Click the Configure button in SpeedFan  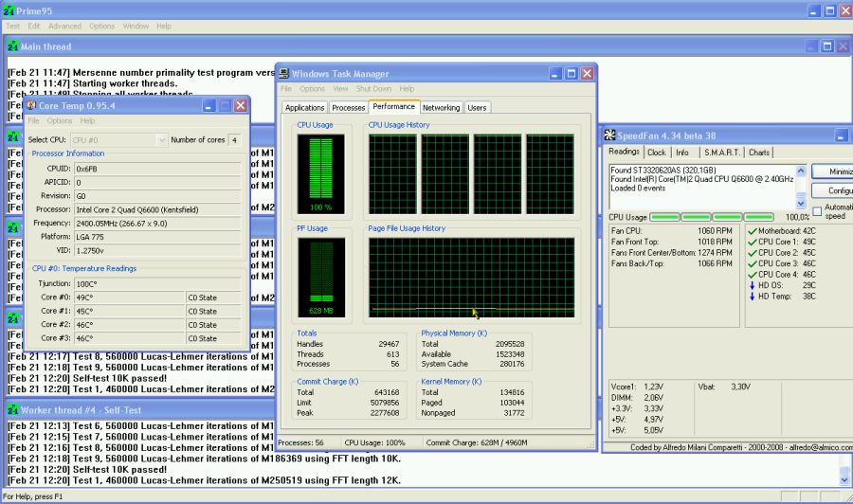point(832,190)
